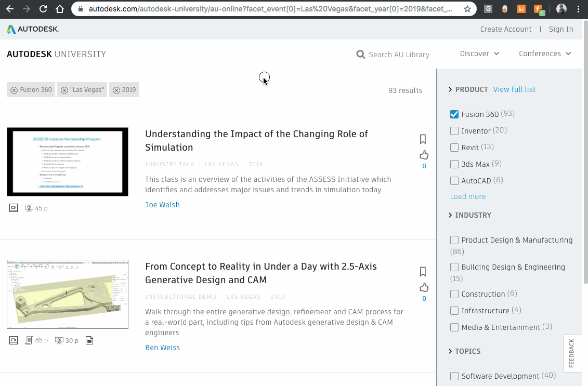
Task: Open the generative design class thumbnail
Action: [x=68, y=294]
